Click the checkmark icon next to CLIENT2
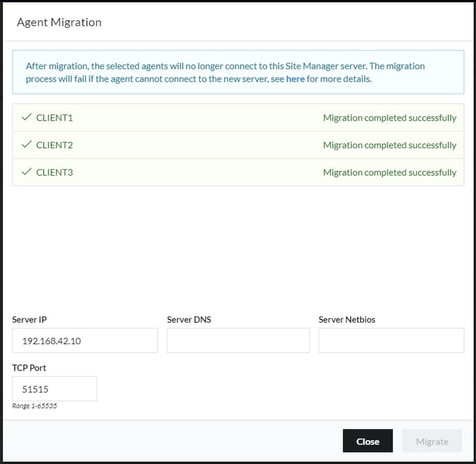Screen dimensions: 476x464 point(27,144)
